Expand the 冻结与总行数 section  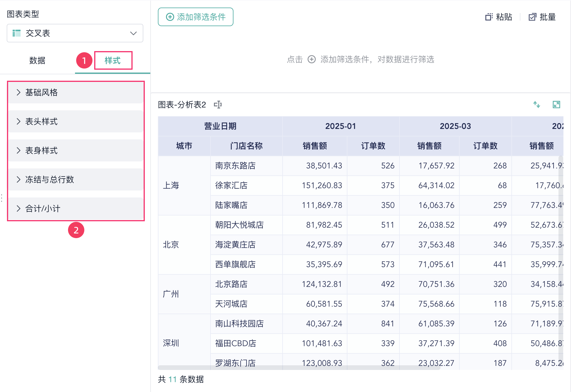(x=76, y=179)
